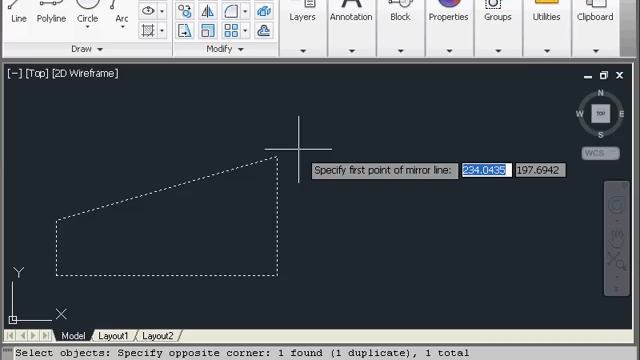Select the Circle tool
Viewport: 640px width, 360px height.
(87, 11)
